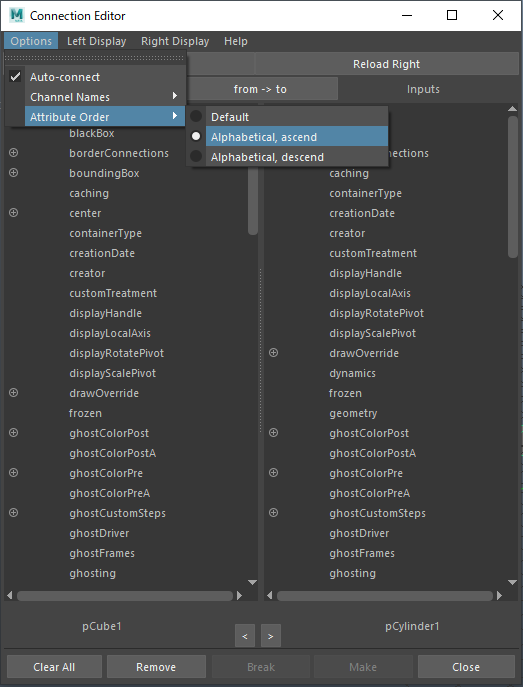
Task: Select displayLocalAxis in left list
Action: pos(110,333)
